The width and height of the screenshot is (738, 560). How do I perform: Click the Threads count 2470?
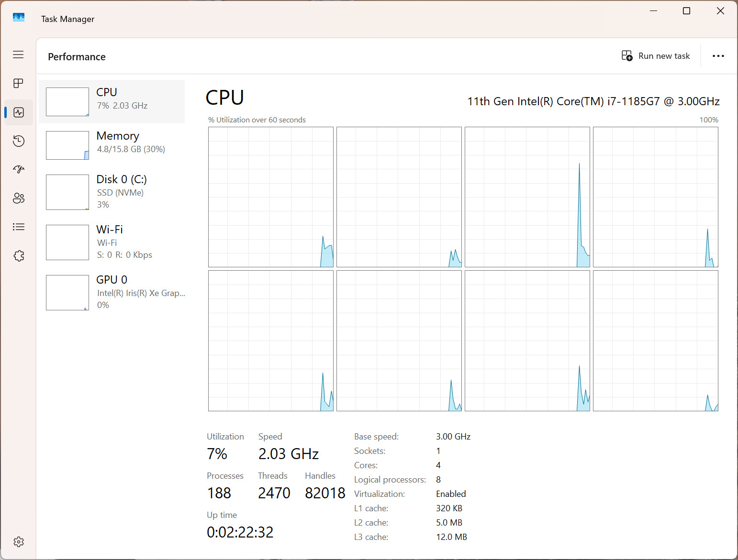pyautogui.click(x=274, y=493)
